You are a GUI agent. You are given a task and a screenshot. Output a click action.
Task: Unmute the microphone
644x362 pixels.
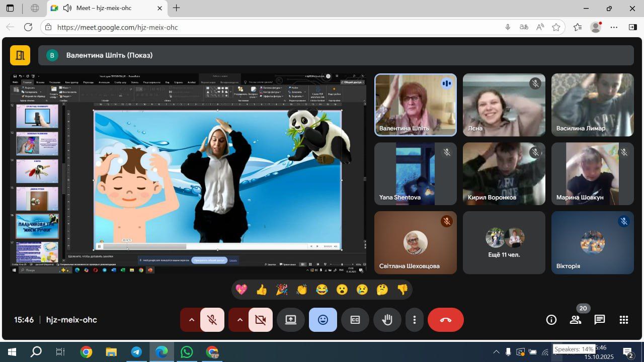point(212,320)
